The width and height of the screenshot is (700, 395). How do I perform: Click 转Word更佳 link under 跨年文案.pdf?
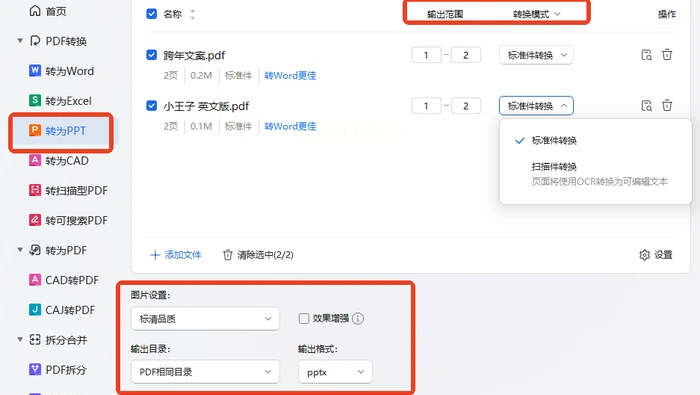point(290,75)
